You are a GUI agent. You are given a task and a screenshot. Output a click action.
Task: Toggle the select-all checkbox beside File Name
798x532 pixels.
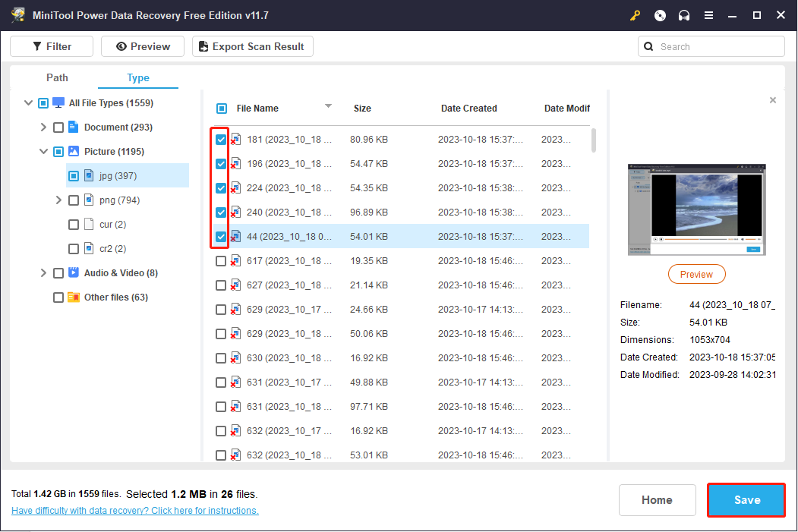(220, 108)
